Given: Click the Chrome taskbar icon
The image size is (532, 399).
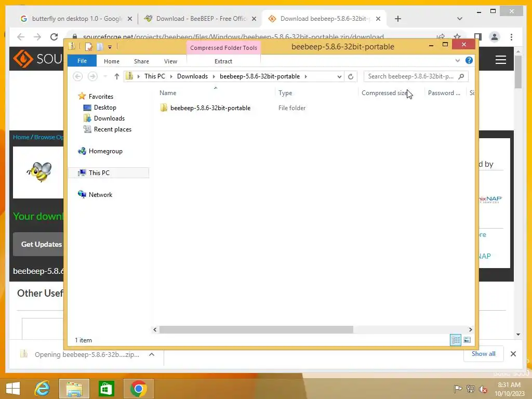Looking at the screenshot, I should pos(138,389).
